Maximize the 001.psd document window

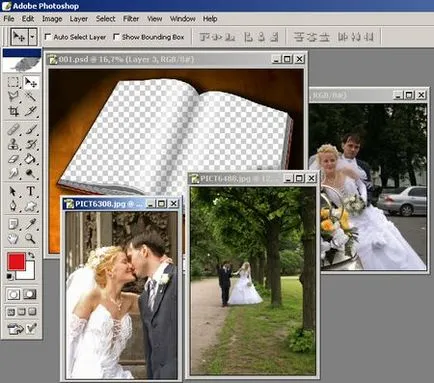287,59
